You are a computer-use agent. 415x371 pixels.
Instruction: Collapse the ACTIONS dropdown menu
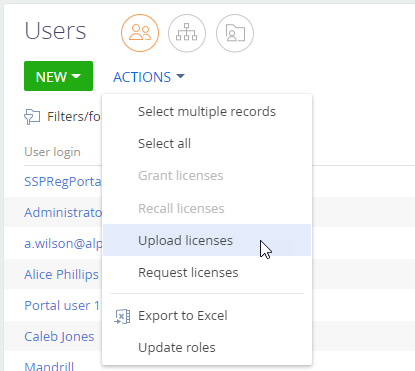(x=149, y=77)
